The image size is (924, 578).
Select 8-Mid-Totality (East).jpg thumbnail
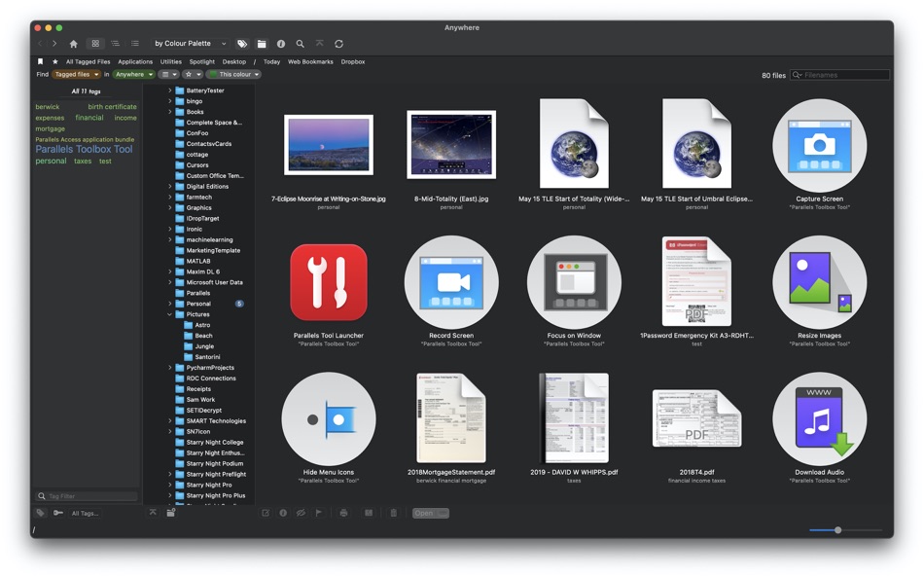pos(451,144)
